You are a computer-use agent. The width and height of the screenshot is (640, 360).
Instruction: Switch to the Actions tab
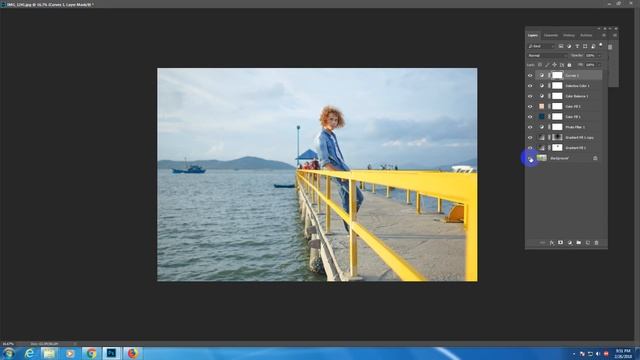click(586, 36)
